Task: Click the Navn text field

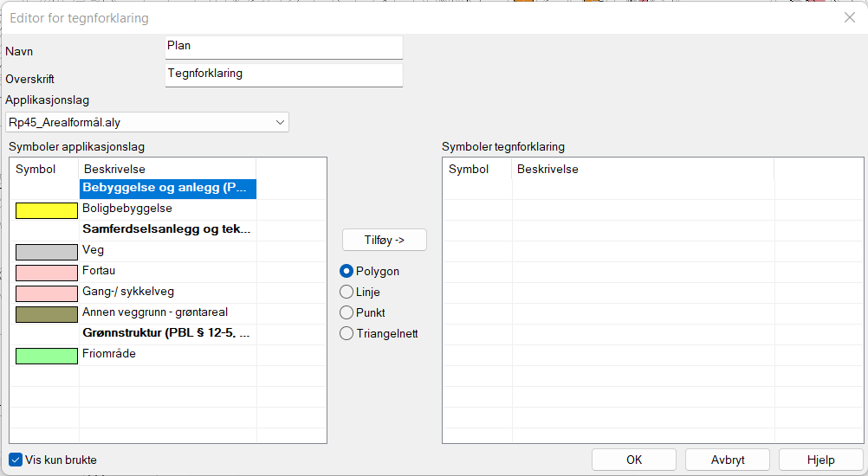Action: (283, 47)
